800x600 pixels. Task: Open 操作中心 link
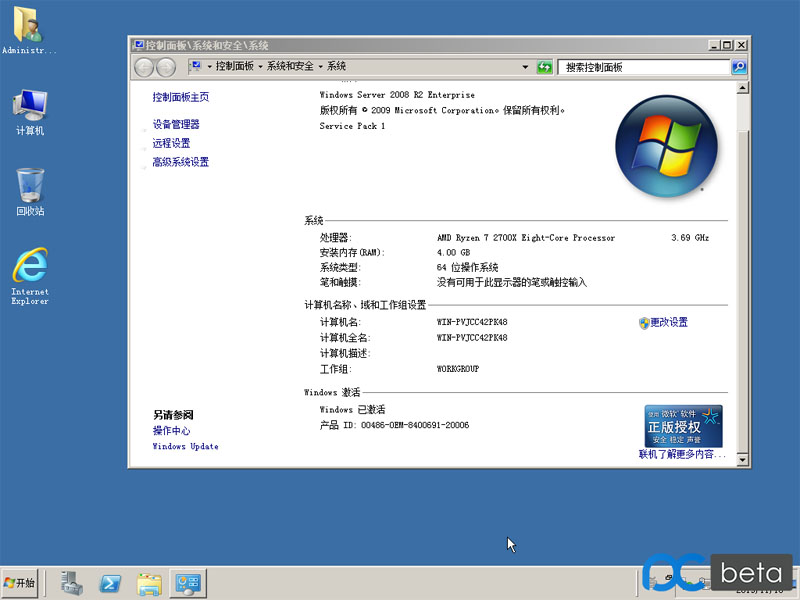[171, 431]
